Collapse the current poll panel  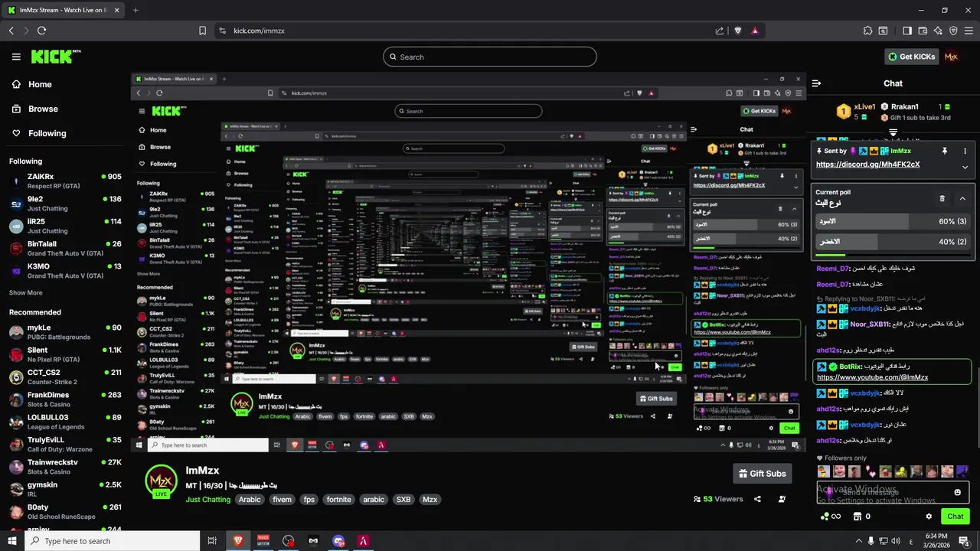coord(962,198)
